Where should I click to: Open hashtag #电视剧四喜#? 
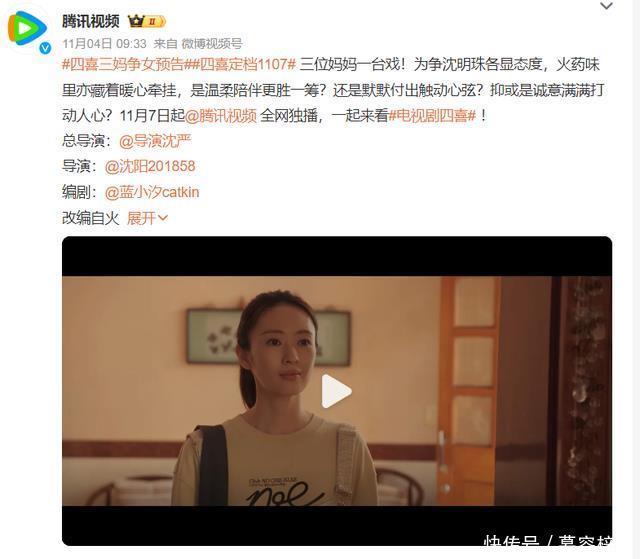(x=432, y=116)
